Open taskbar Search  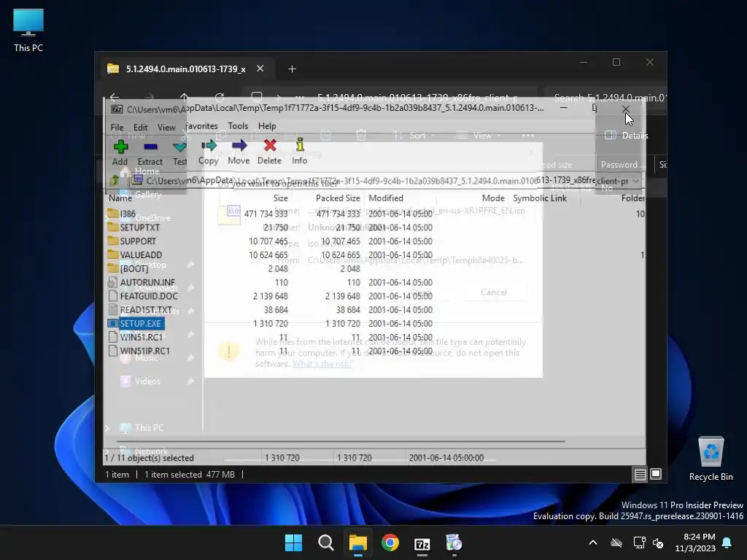point(326,542)
